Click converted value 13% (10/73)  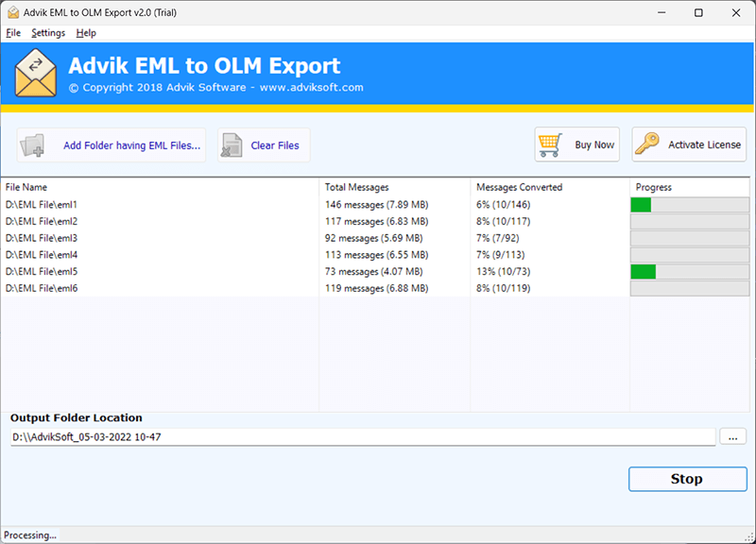504,272
